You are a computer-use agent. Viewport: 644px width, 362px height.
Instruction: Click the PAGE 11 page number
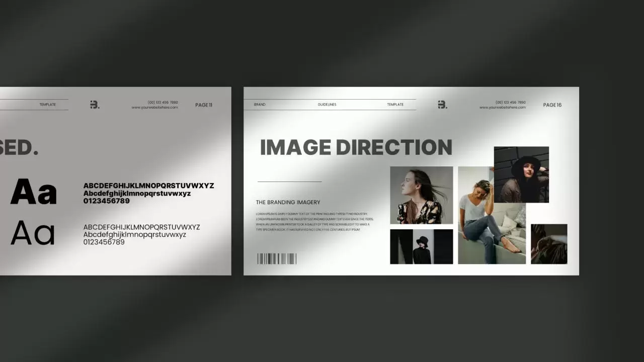[204, 105]
